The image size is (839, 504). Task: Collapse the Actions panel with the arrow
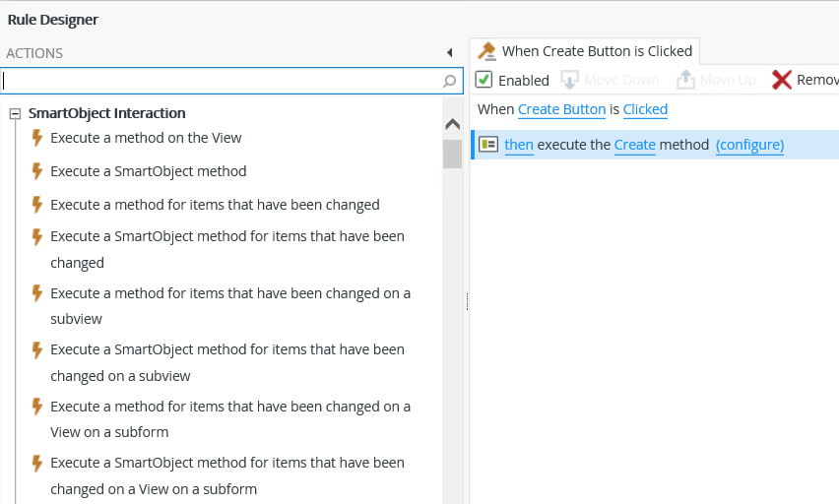point(449,52)
